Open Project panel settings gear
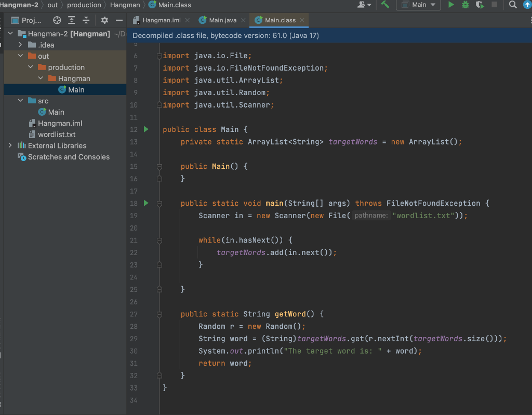This screenshot has width=532, height=415. point(104,20)
